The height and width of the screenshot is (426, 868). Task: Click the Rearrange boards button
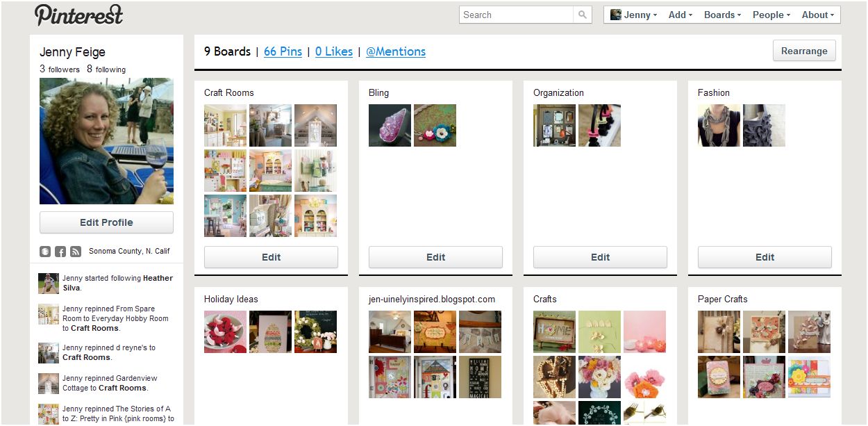point(804,51)
